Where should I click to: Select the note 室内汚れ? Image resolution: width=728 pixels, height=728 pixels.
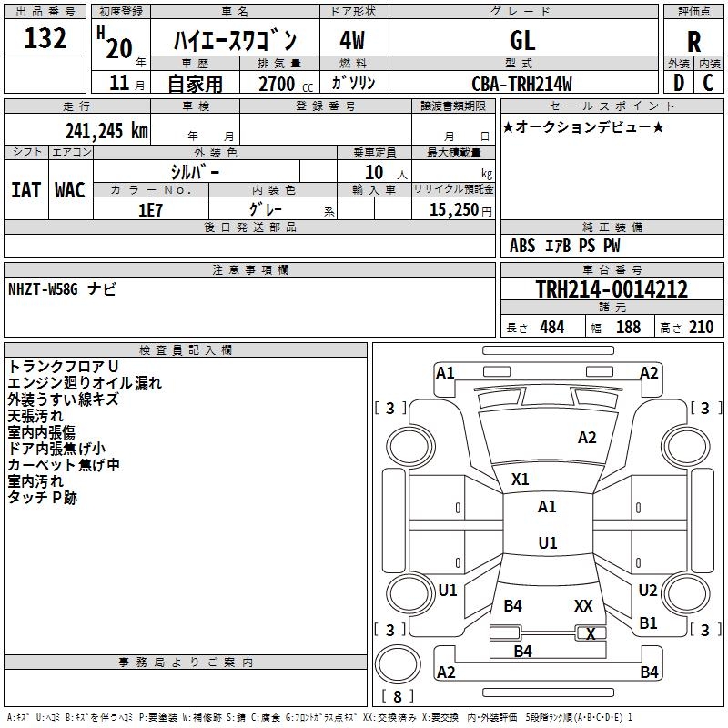point(35,481)
